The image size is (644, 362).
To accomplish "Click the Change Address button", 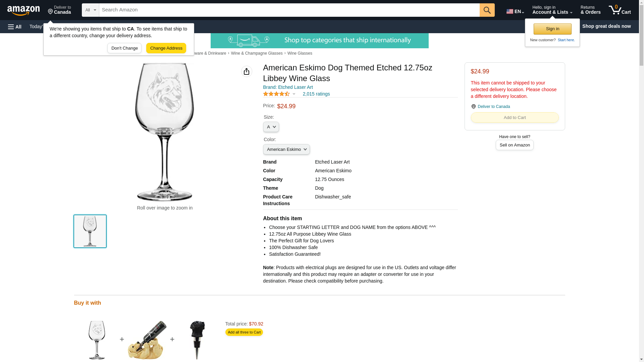I will [166, 48].
